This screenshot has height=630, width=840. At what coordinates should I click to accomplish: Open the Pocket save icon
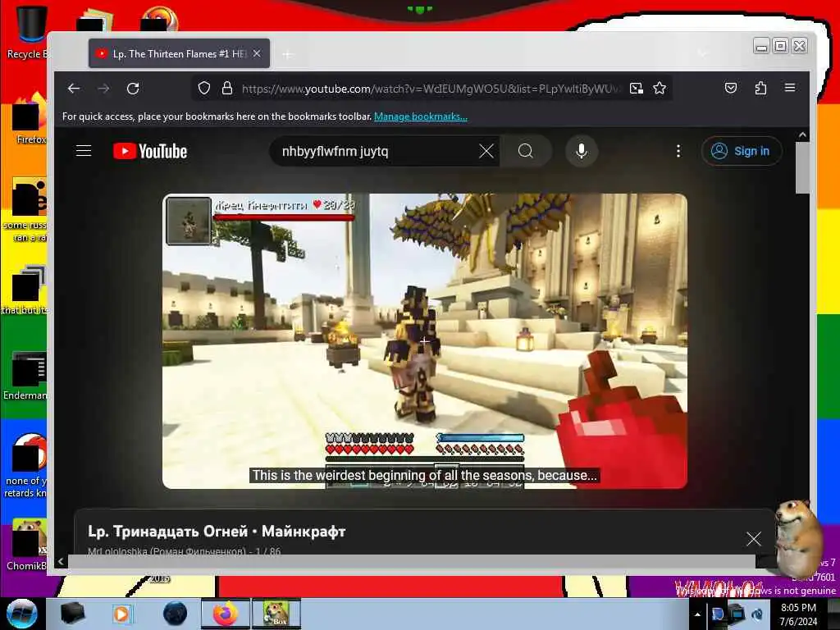(731, 88)
